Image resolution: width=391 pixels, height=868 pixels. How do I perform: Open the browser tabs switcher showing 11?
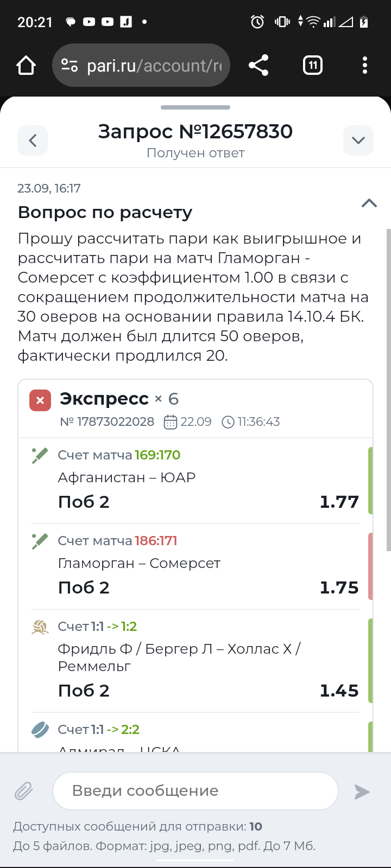click(312, 66)
